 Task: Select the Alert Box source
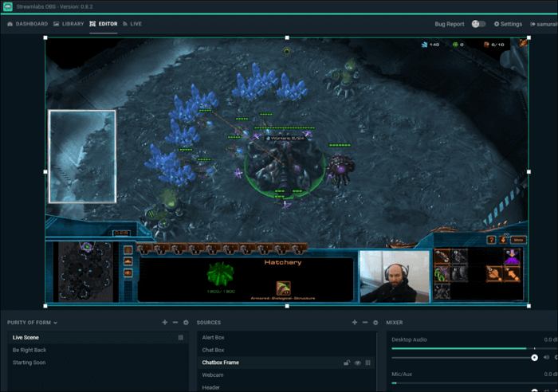pyautogui.click(x=287, y=337)
